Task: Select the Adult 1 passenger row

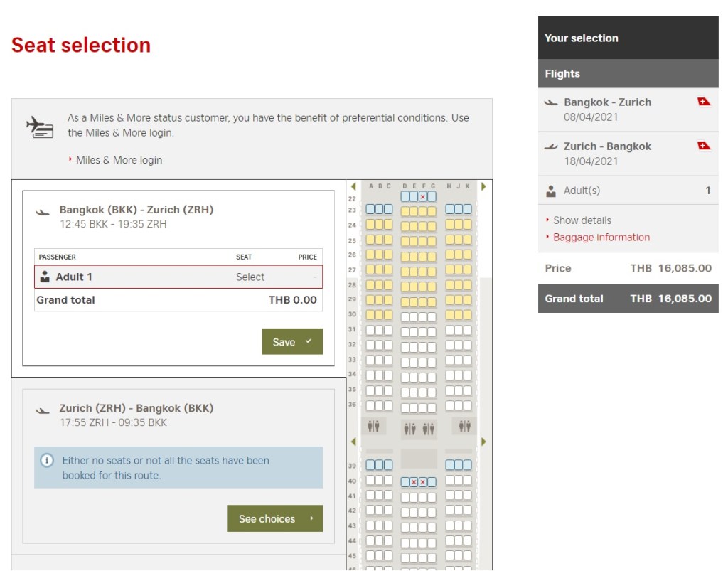Action: [178, 277]
